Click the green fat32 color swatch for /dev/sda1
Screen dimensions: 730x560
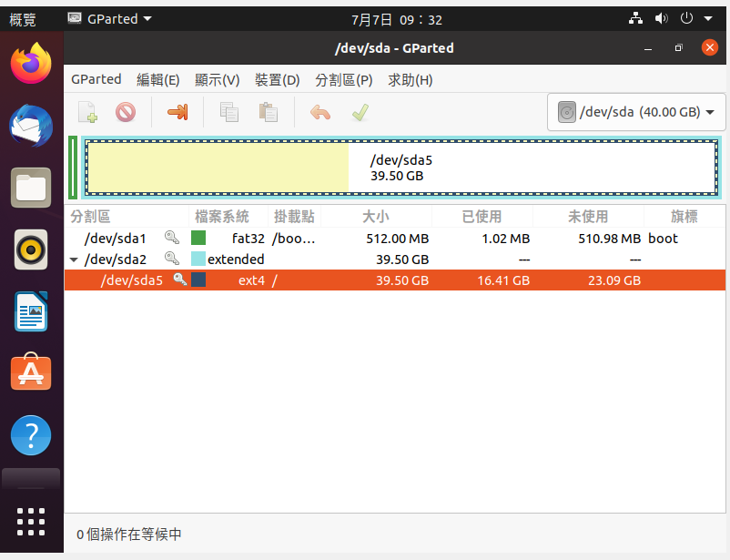198,239
